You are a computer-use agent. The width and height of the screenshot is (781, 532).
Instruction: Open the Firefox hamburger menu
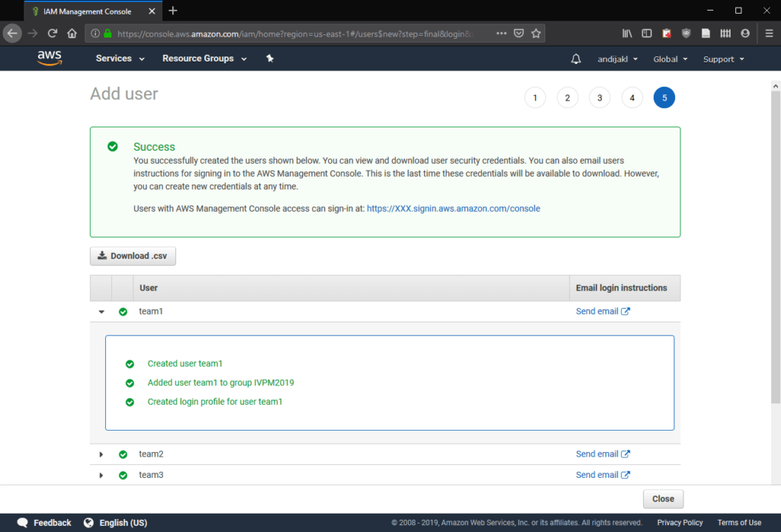(768, 34)
